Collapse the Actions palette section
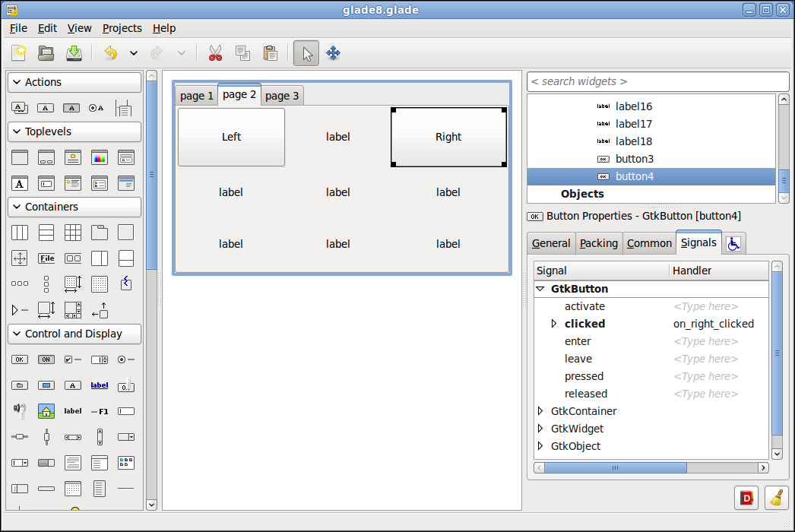This screenshot has height=532, width=795. (x=74, y=82)
